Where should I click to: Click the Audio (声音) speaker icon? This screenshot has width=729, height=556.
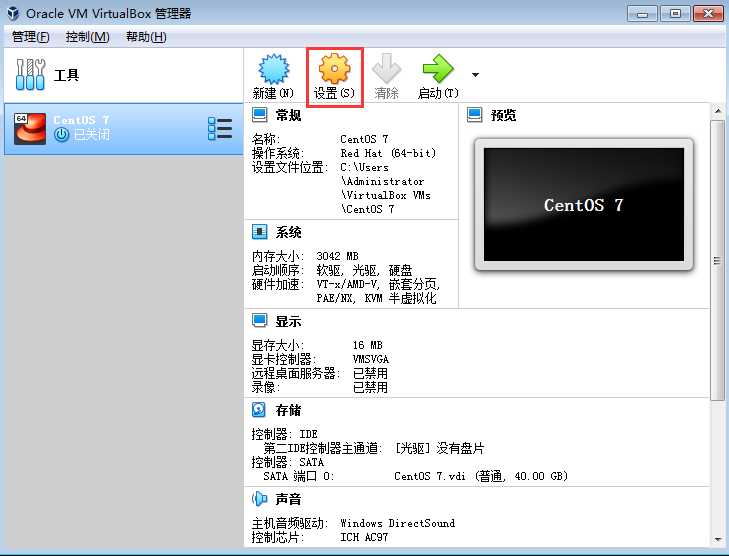click(259, 499)
